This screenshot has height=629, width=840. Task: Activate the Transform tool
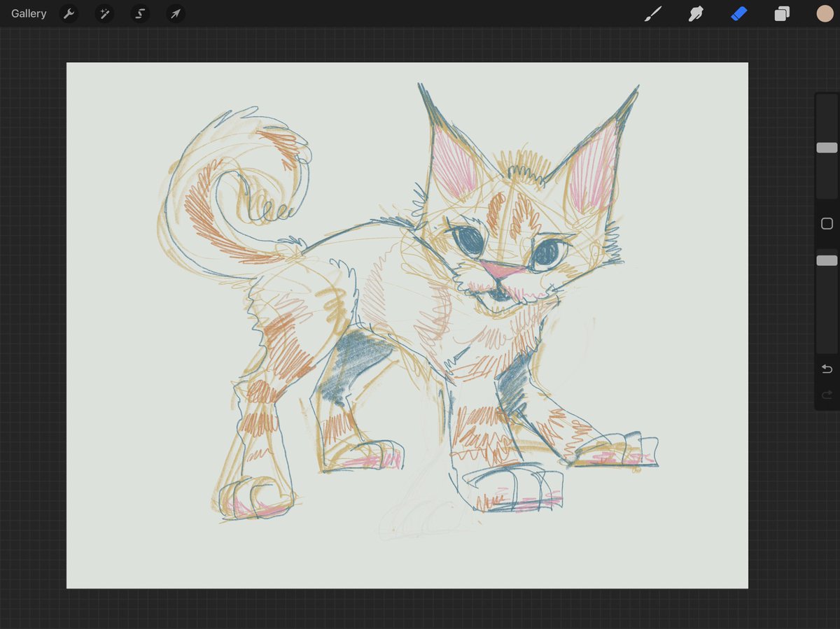pyautogui.click(x=175, y=13)
